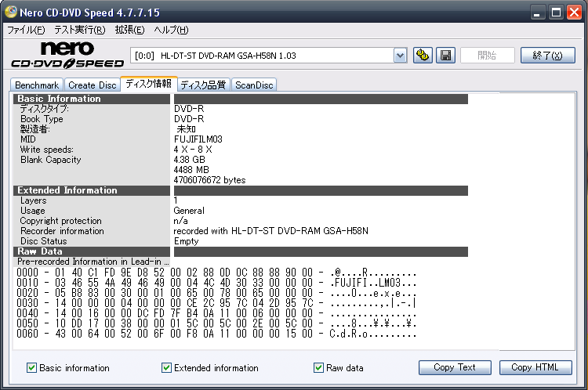
Task: Open the テスト実行(R) menu
Action: 79,30
